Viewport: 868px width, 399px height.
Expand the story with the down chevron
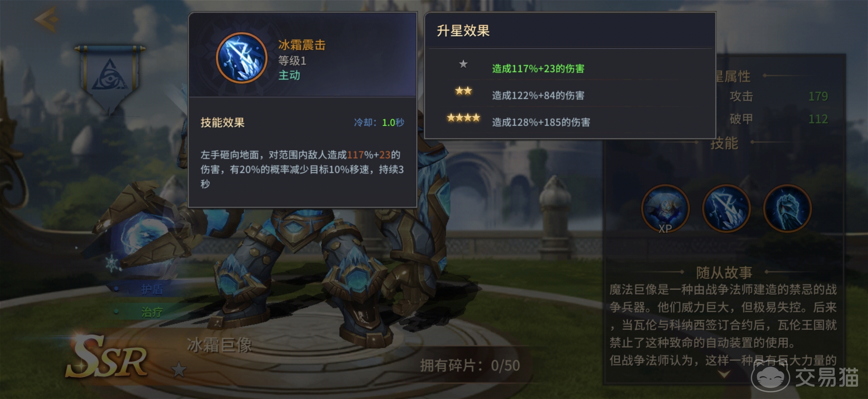[725, 373]
